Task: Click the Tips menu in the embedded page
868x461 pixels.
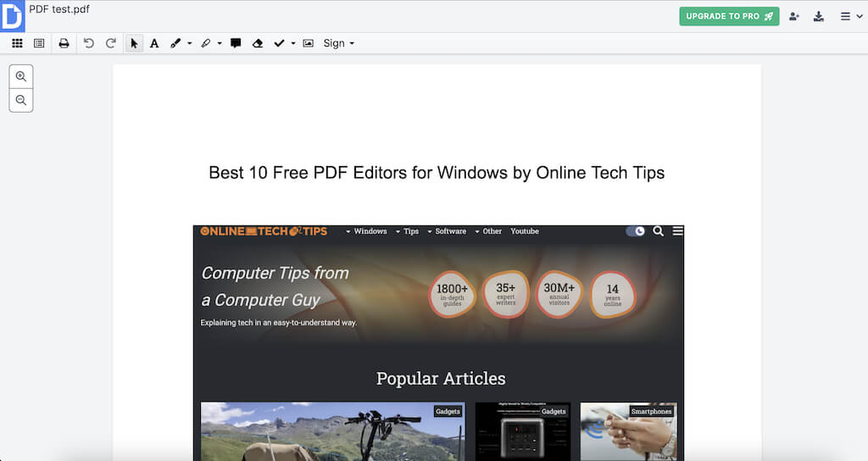Action: point(408,231)
